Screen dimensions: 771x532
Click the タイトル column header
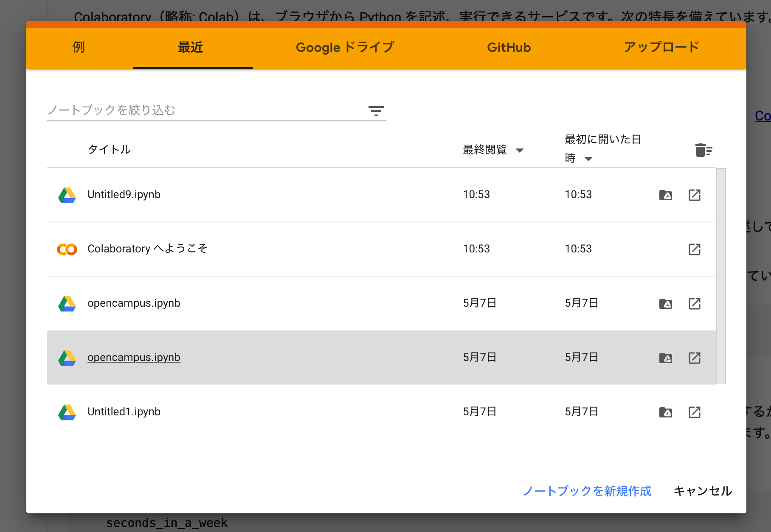pyautogui.click(x=109, y=149)
